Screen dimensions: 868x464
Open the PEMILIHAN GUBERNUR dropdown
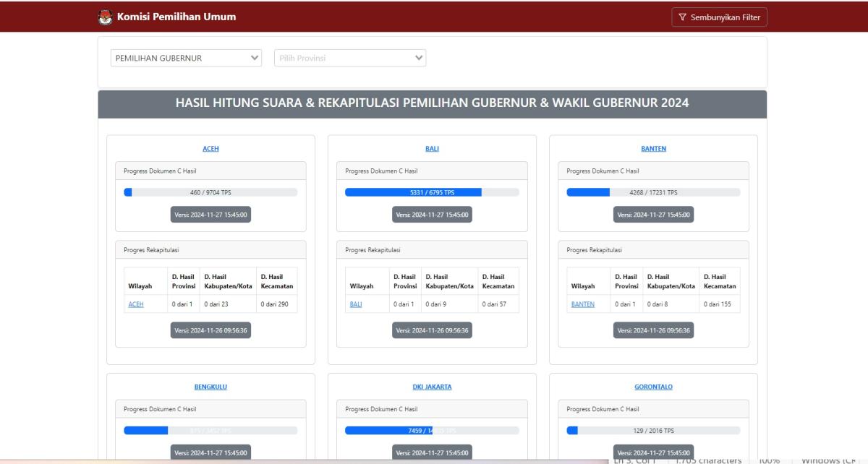pyautogui.click(x=187, y=58)
